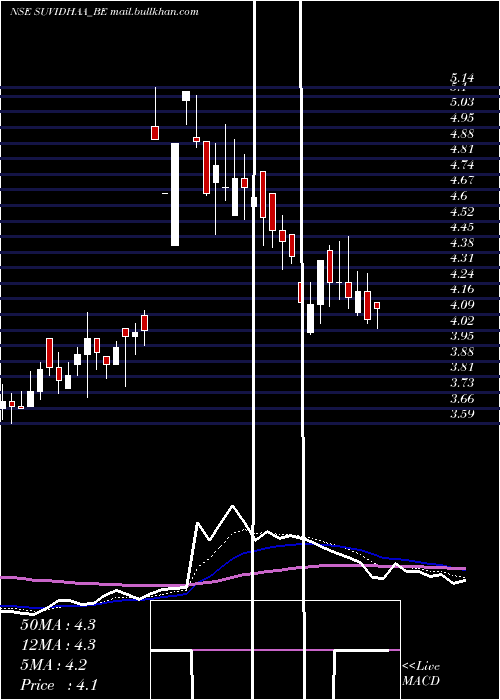
Task: Click the 3.59 price axis label
Action: point(462,414)
